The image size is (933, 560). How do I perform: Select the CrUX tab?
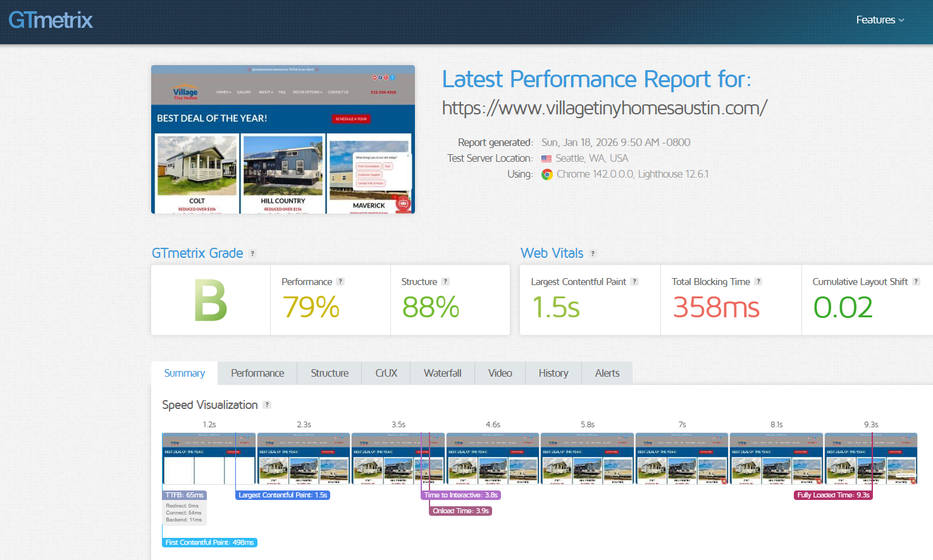point(386,374)
